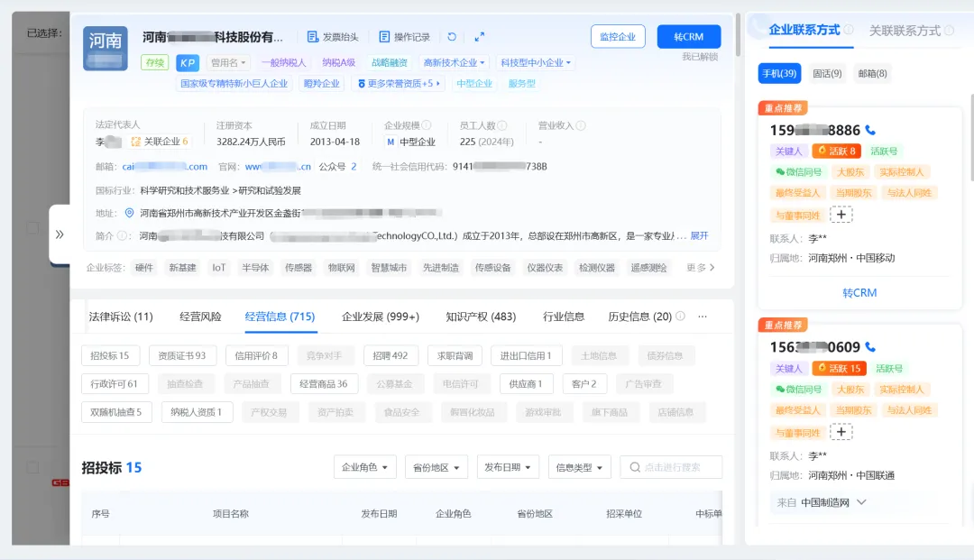Viewport: 974px width, 560px height.
Task: Expand the hidden sidebar via chevron icon
Action: click(x=60, y=234)
